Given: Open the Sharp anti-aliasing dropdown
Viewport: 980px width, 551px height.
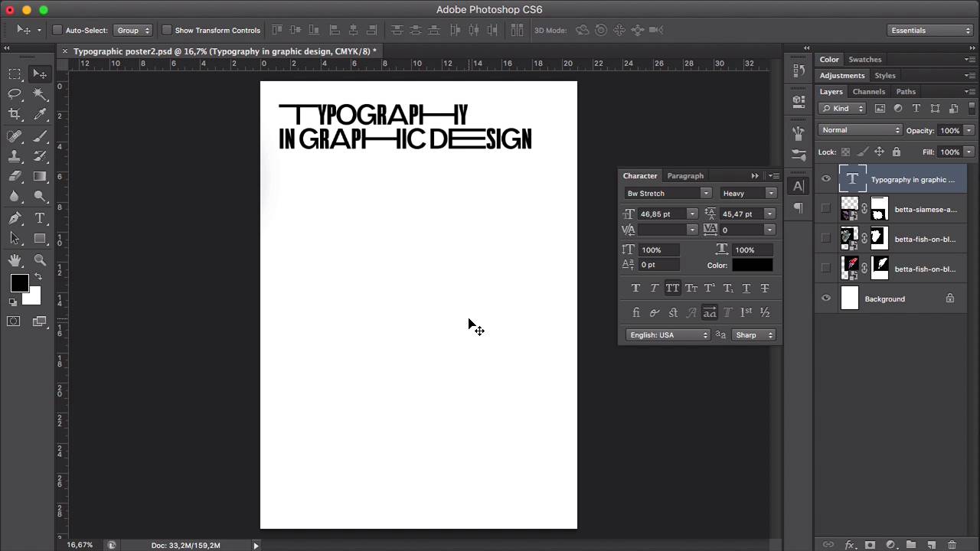Looking at the screenshot, I should click(754, 334).
